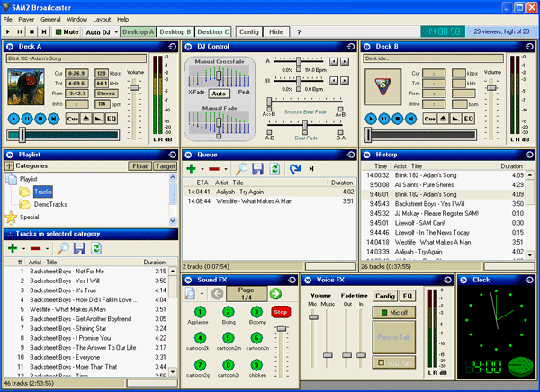Open the Player menu

pyautogui.click(x=26, y=19)
